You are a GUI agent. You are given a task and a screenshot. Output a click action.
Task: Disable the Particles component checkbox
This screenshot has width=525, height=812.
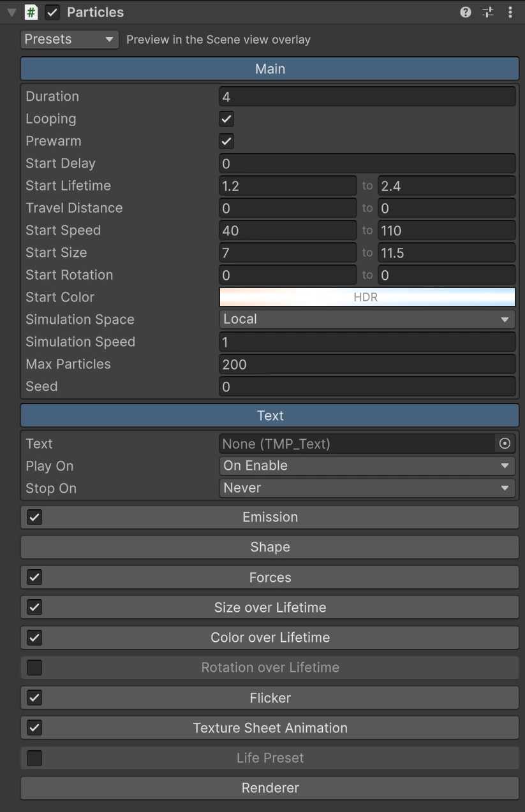coord(52,12)
